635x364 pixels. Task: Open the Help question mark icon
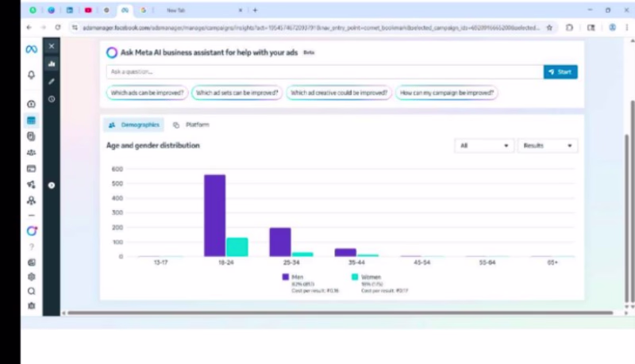[x=32, y=247]
